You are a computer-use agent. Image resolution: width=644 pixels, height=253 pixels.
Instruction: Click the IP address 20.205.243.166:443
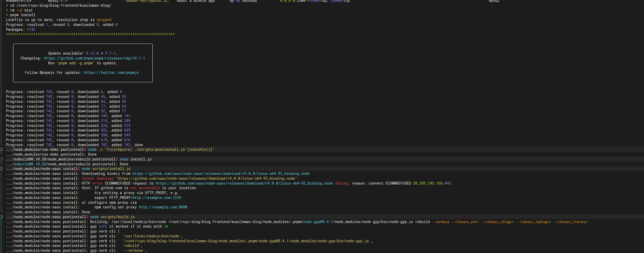[x=432, y=183]
